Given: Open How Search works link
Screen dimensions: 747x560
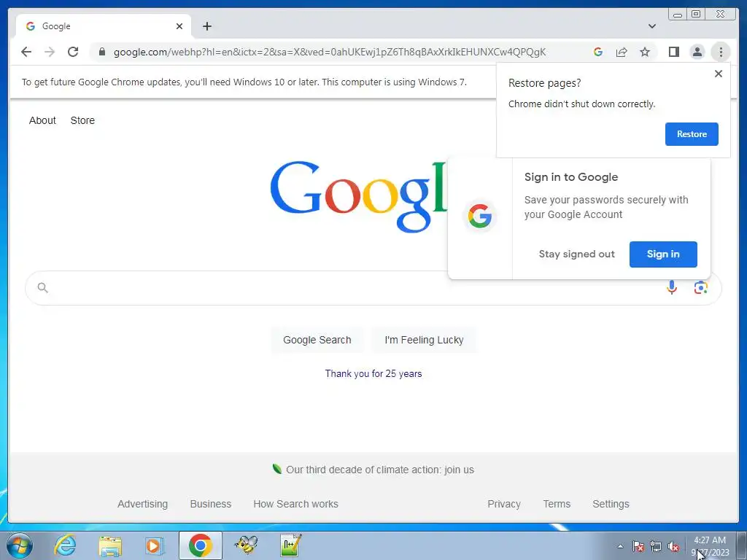Looking at the screenshot, I should coord(296,504).
